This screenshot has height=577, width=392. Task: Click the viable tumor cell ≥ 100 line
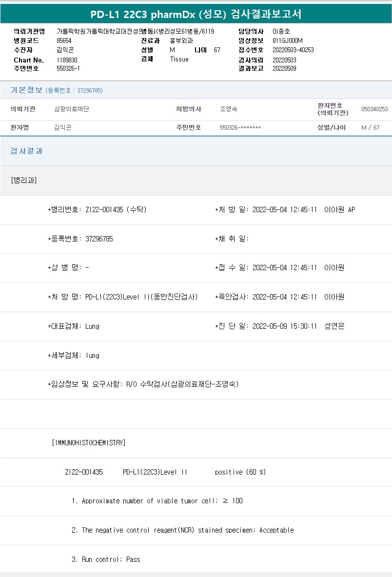click(157, 501)
